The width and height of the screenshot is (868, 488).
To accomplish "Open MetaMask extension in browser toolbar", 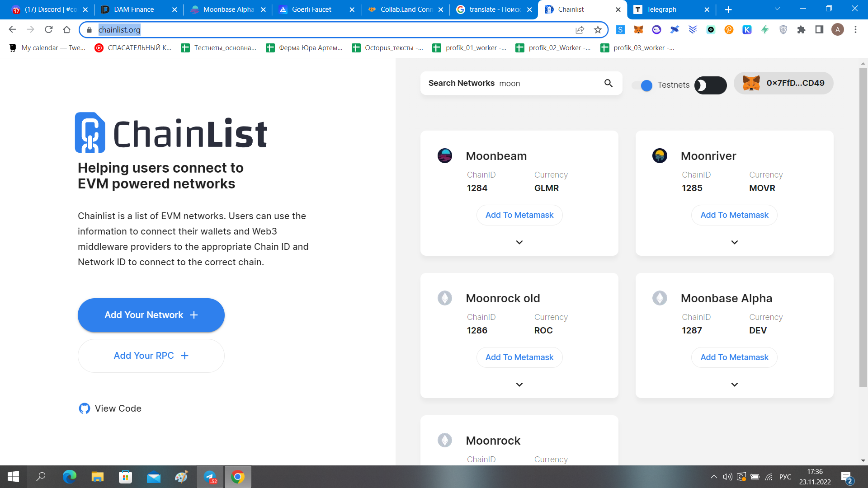I will point(638,30).
